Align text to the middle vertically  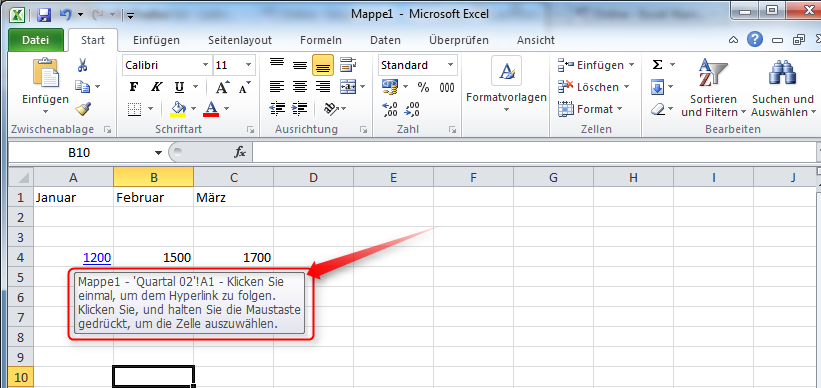click(x=299, y=65)
